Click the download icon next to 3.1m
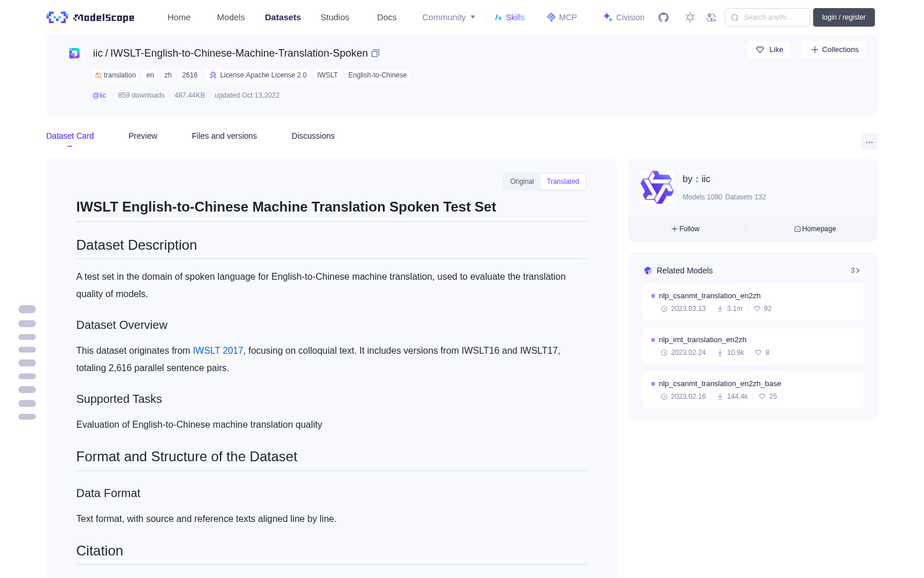924x578 pixels. coord(720,309)
